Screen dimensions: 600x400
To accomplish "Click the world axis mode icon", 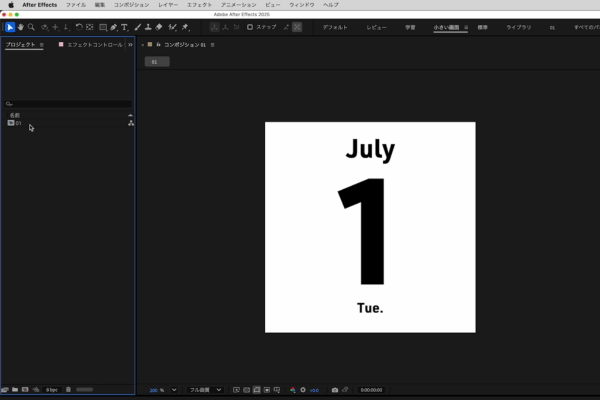I will point(225,27).
